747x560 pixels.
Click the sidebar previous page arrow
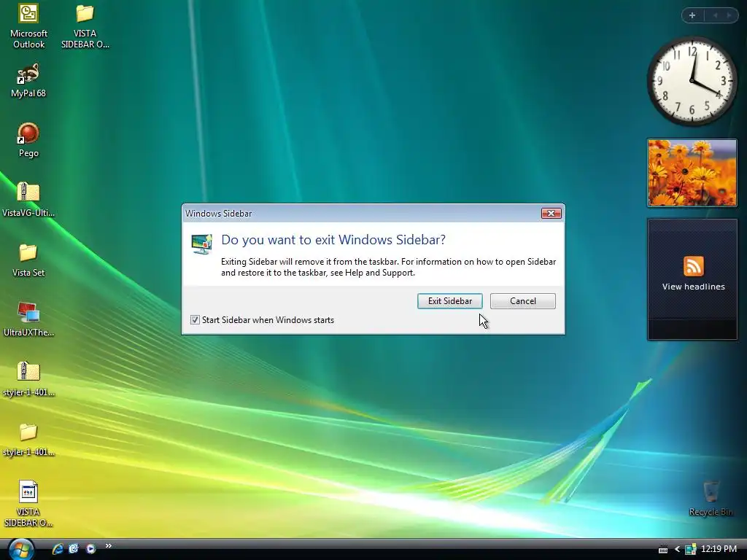[x=715, y=15]
